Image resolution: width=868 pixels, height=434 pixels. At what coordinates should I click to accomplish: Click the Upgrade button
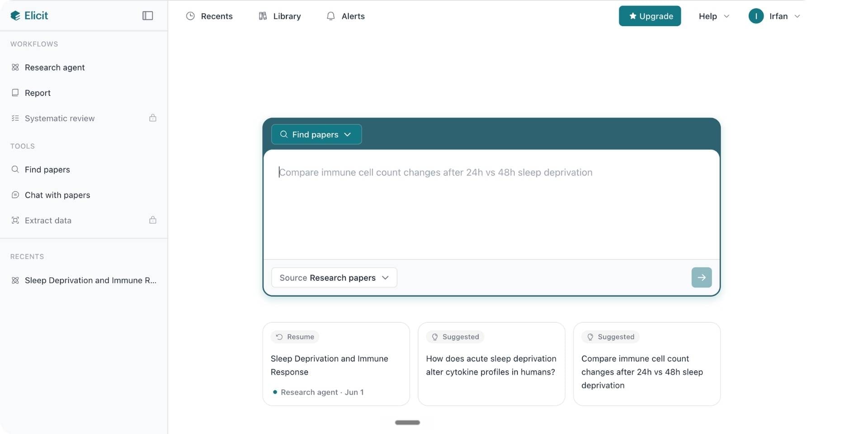(650, 16)
